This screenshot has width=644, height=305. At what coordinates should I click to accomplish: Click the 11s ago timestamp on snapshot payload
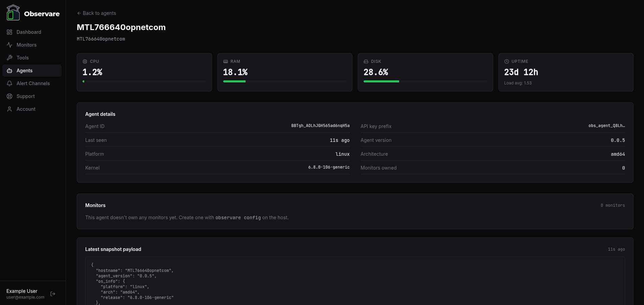pyautogui.click(x=616, y=249)
